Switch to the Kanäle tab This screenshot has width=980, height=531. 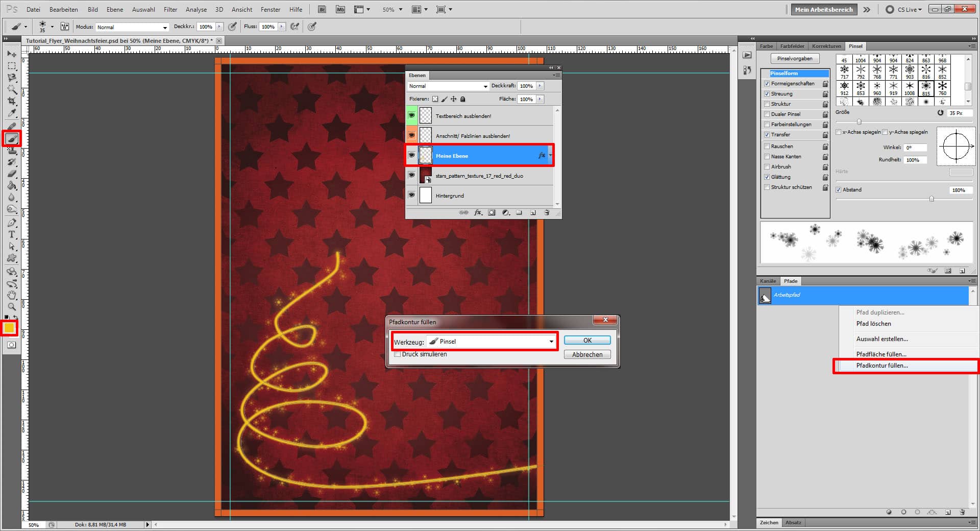point(768,281)
